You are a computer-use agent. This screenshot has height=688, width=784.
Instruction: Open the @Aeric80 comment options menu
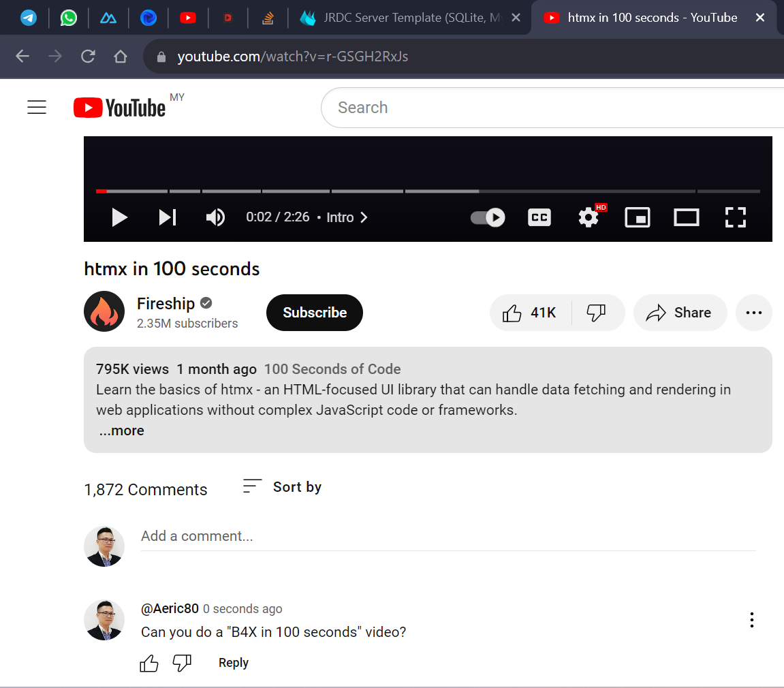pos(751,620)
